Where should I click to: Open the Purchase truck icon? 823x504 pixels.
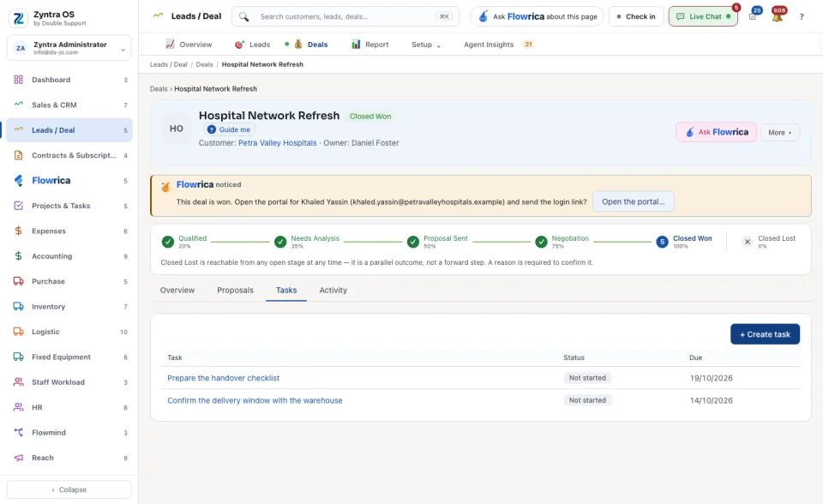pos(18,281)
